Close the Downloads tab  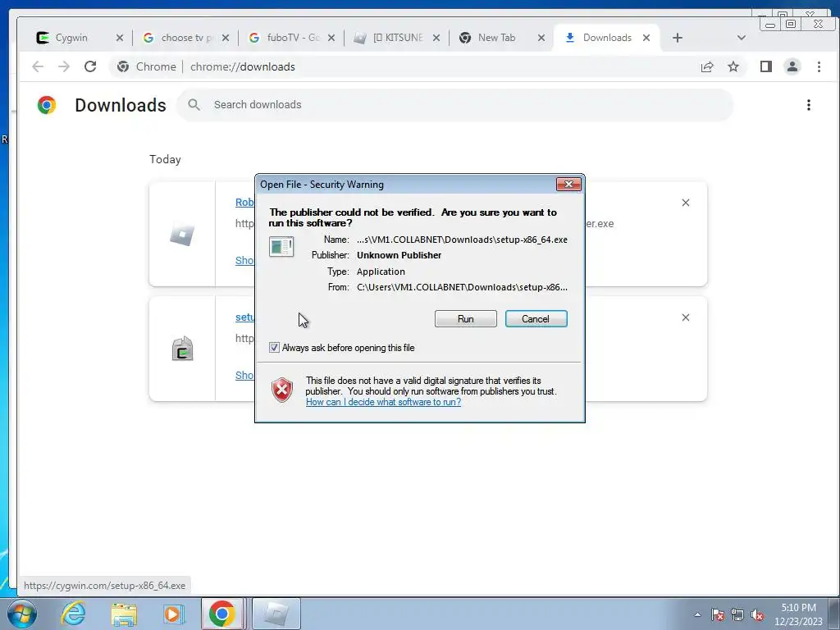[646, 38]
